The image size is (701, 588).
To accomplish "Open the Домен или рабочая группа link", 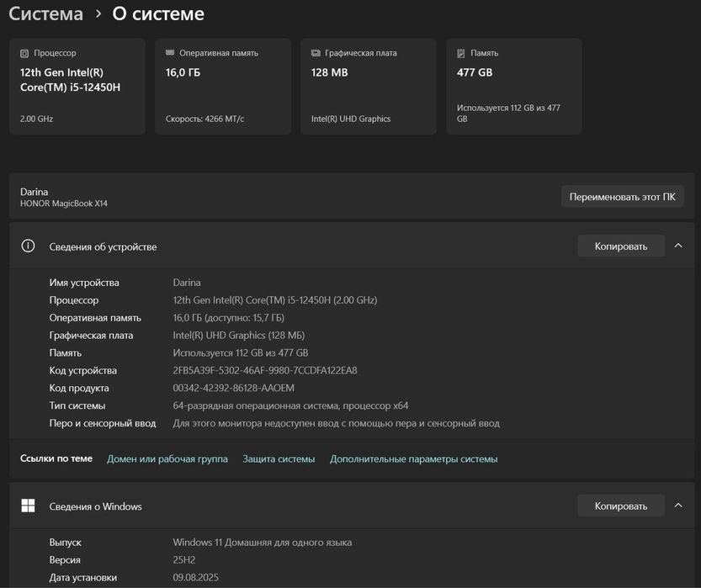I will pyautogui.click(x=167, y=458).
